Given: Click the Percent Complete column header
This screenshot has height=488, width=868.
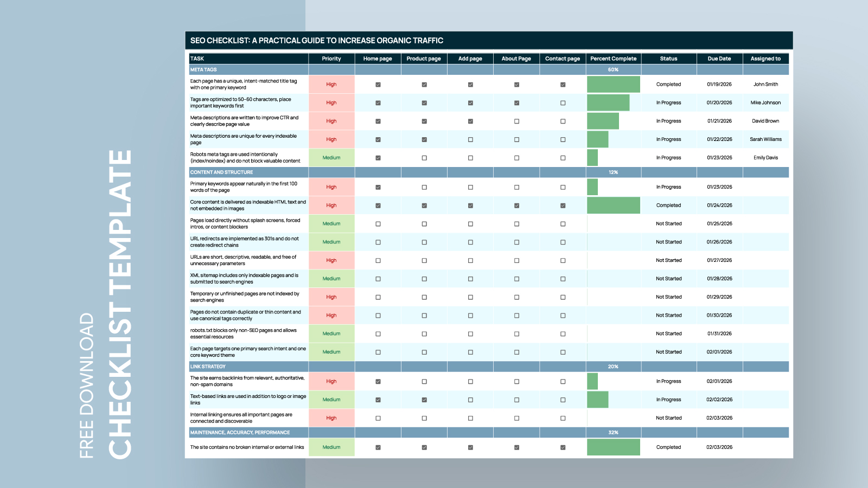Looking at the screenshot, I should coord(613,59).
